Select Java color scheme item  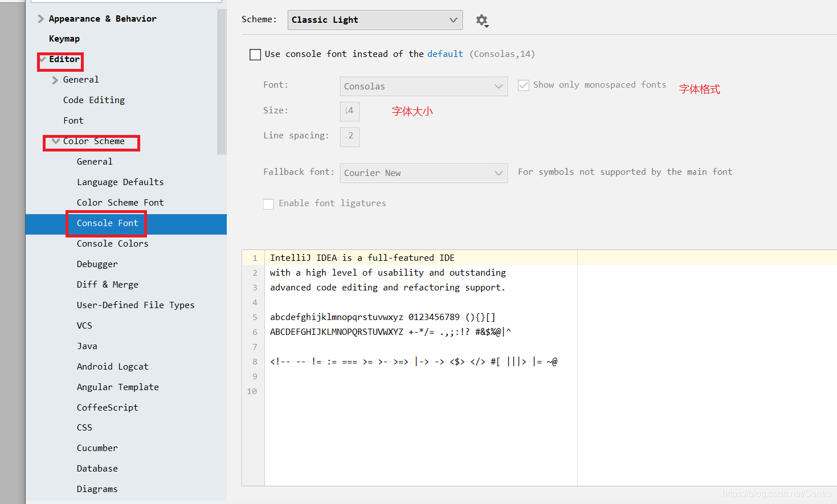tap(87, 346)
